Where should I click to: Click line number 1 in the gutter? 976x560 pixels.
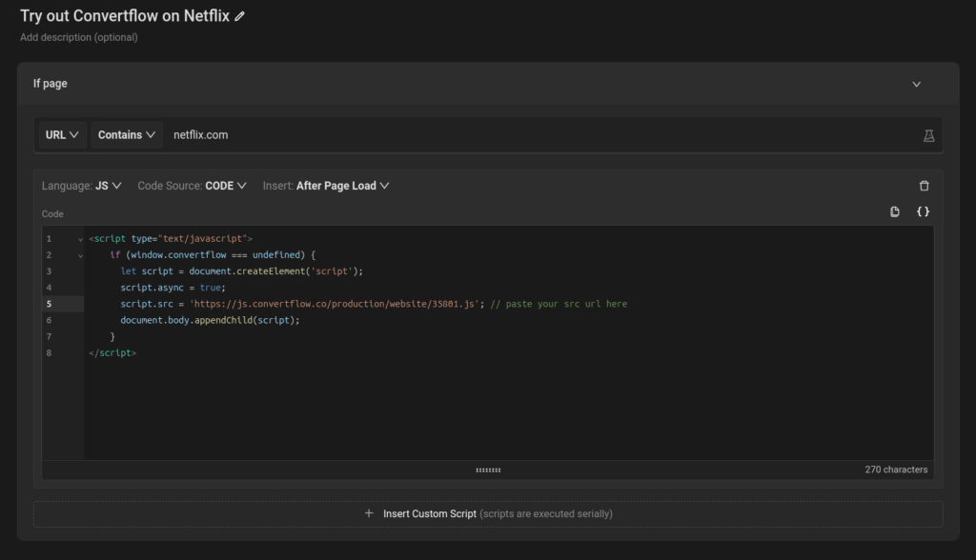(50, 239)
